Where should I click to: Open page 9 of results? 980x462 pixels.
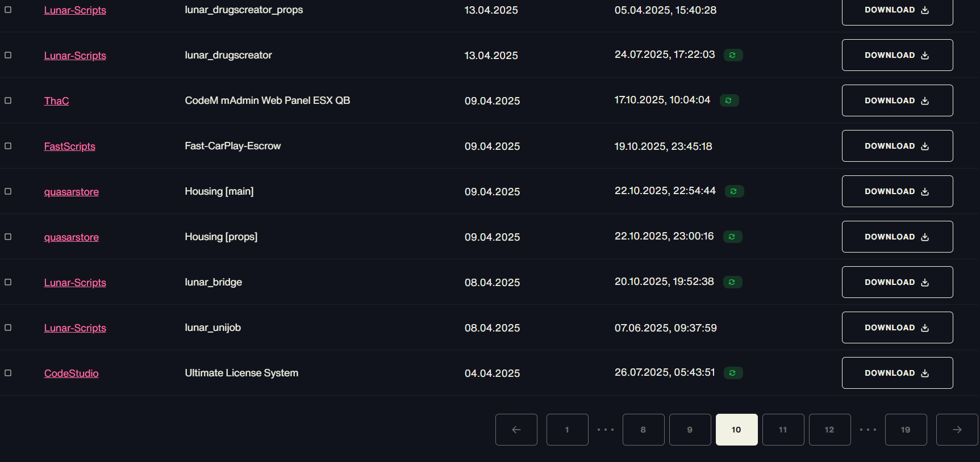pos(690,430)
